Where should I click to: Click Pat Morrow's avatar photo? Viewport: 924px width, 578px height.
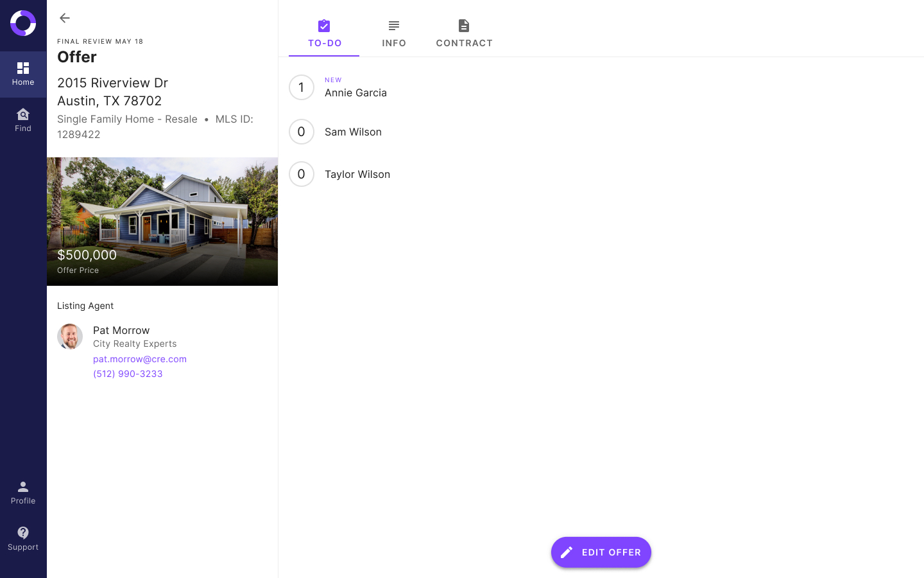point(70,337)
